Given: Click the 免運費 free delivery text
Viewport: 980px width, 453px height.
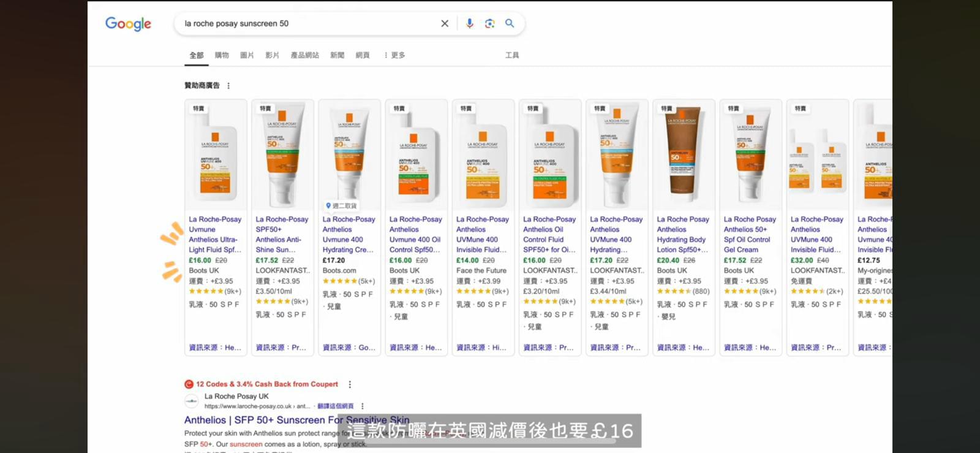Looking at the screenshot, I should coord(801,281).
